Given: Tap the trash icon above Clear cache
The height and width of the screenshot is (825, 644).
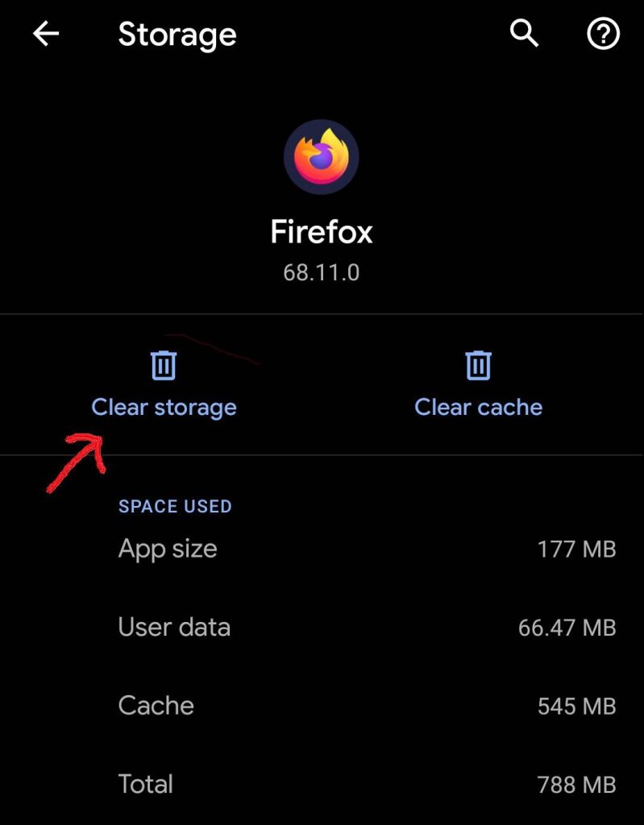Looking at the screenshot, I should coord(478,365).
